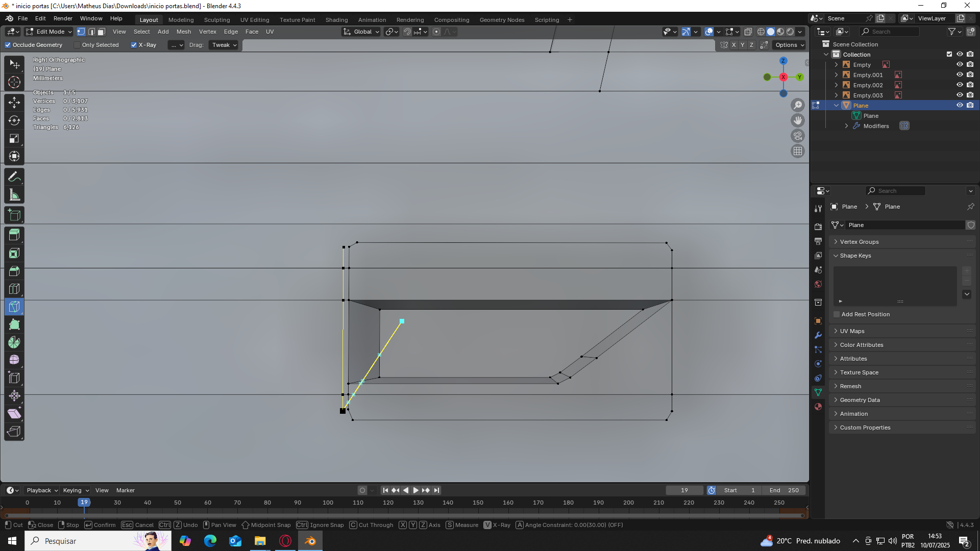Uncheck Occlude Geometry checkbox
This screenshot has height=551, width=980.
pos(8,45)
